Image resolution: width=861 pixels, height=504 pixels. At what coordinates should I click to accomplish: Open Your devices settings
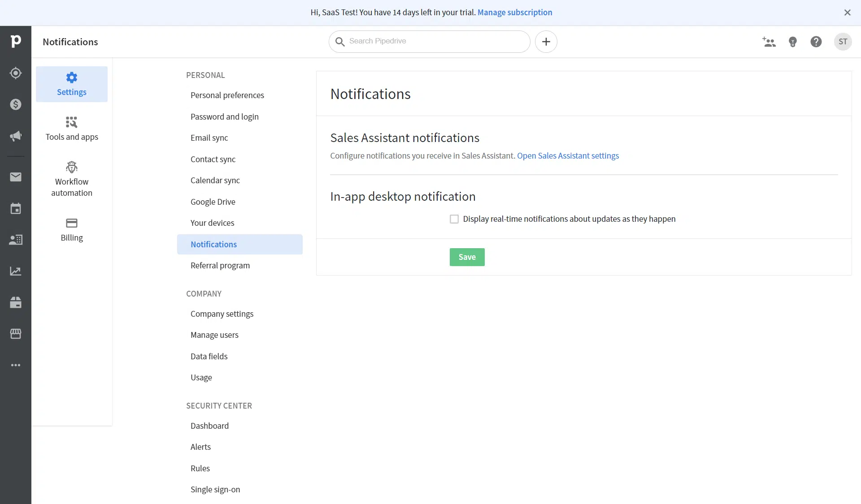240,223
